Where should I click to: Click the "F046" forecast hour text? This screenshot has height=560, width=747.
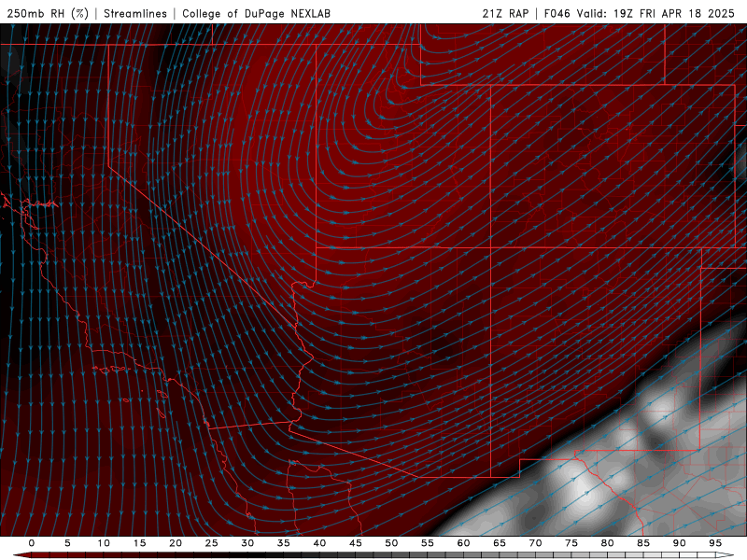(x=557, y=13)
